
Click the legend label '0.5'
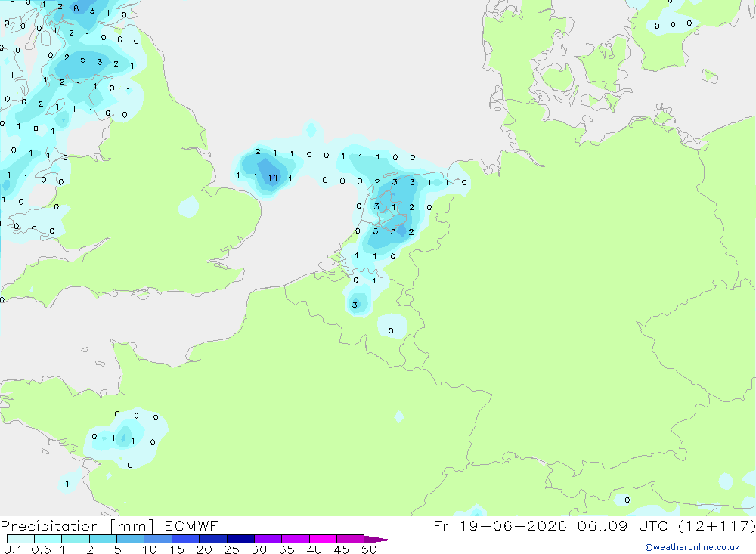[x=41, y=549]
